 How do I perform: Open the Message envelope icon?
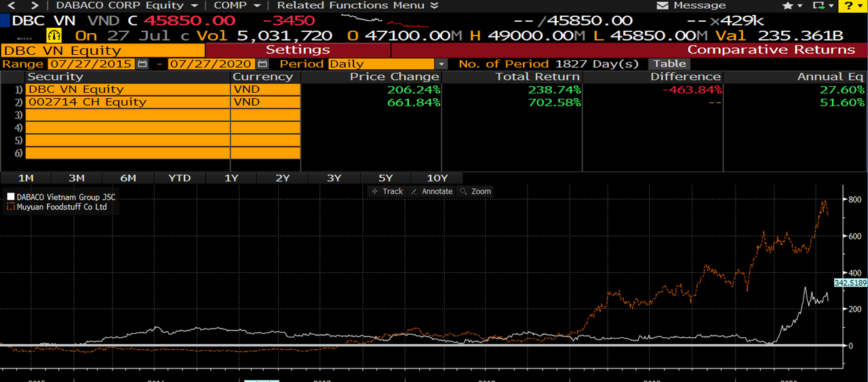[663, 5]
